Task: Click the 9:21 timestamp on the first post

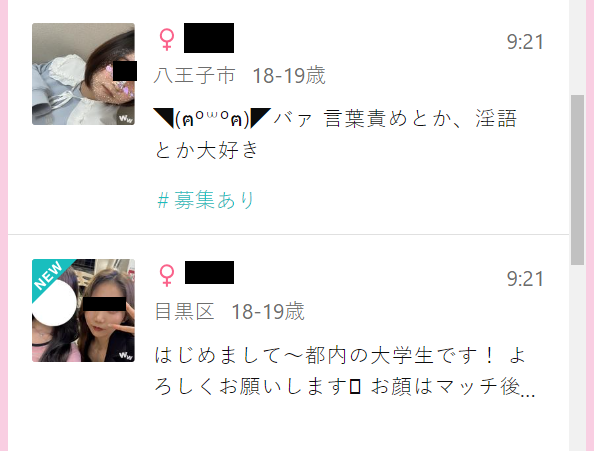Action: click(525, 42)
